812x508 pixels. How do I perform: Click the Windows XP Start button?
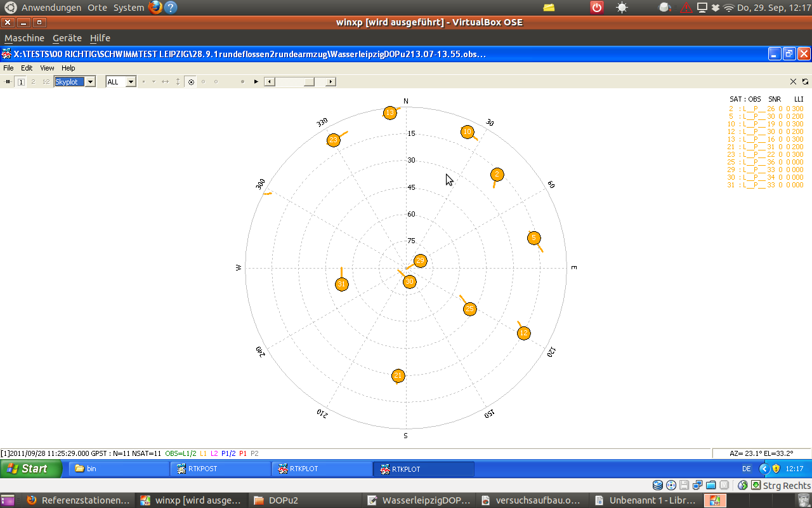pos(32,469)
